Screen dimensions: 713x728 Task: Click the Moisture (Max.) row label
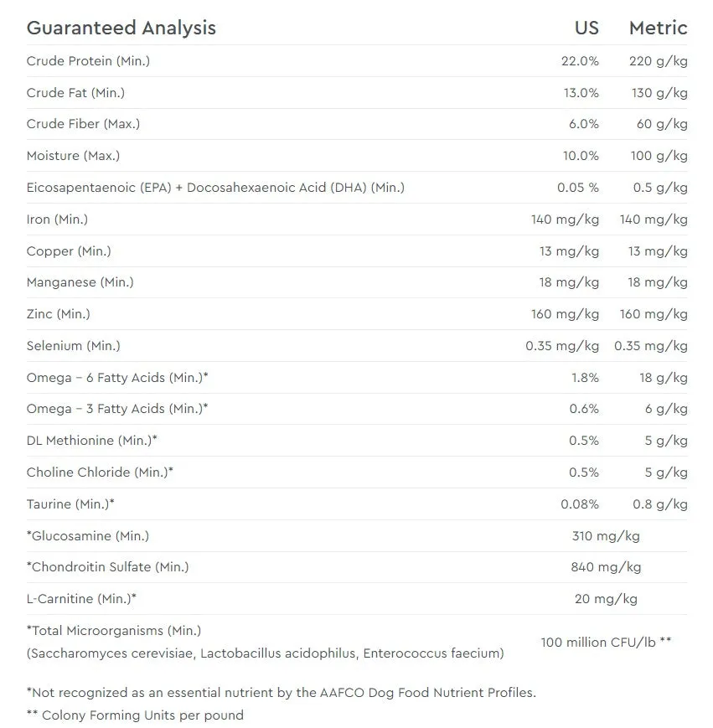tap(74, 156)
